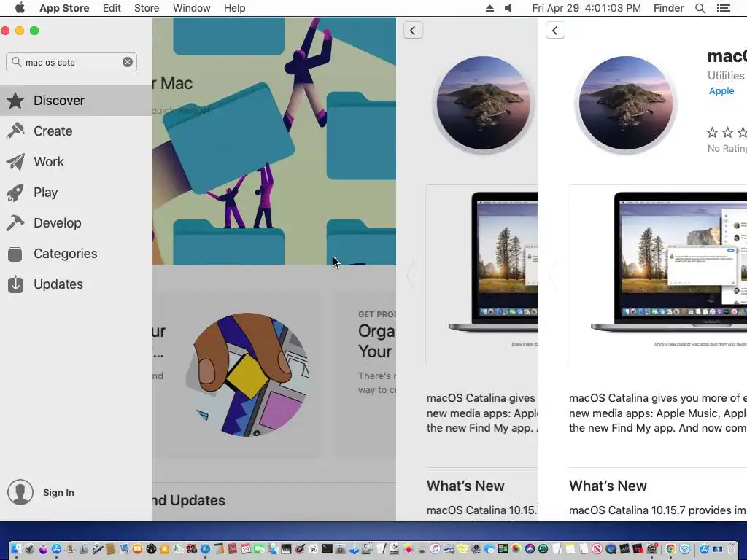Clear the search field text
The height and width of the screenshot is (560, 747).
128,62
